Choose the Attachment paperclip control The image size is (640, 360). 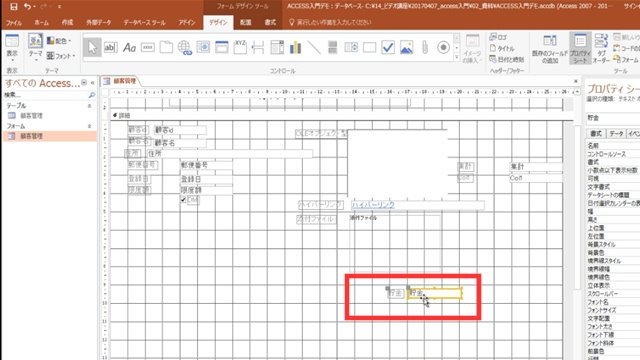[x=425, y=47]
